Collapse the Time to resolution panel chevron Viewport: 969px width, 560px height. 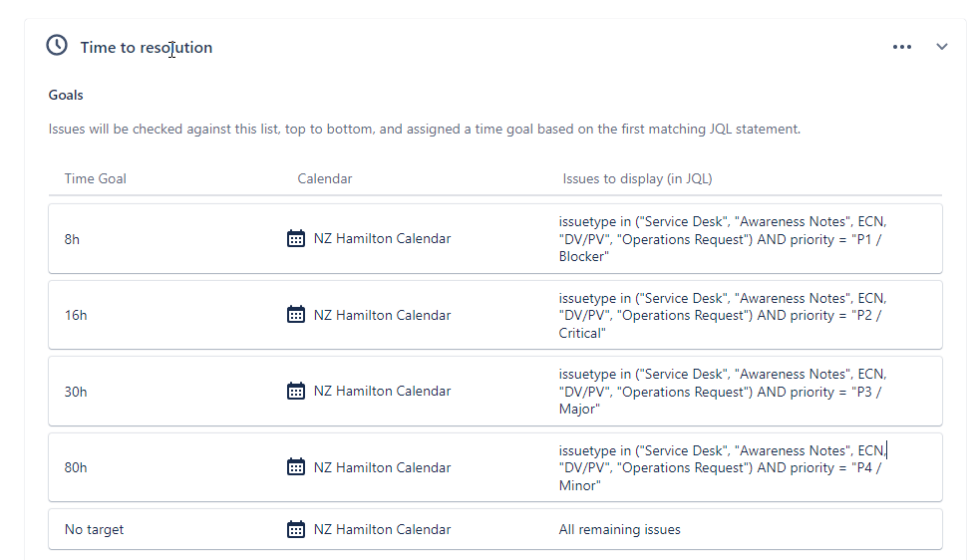[x=941, y=47]
